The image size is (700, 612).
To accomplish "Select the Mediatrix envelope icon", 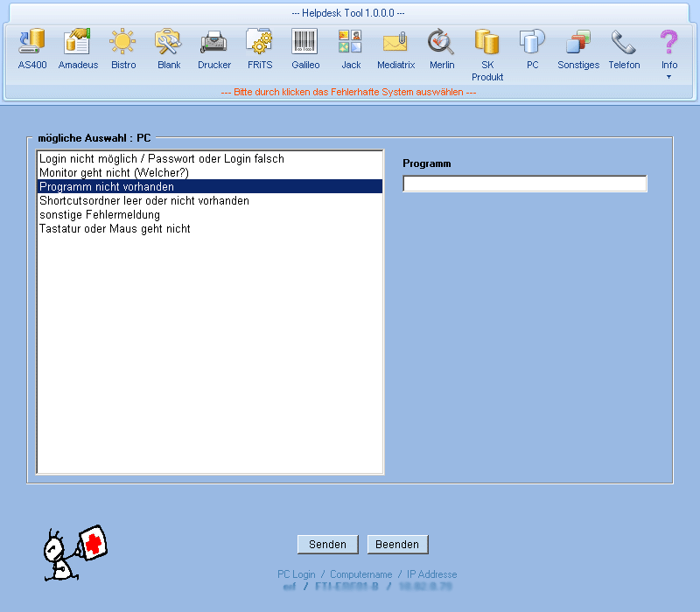I will (395, 43).
